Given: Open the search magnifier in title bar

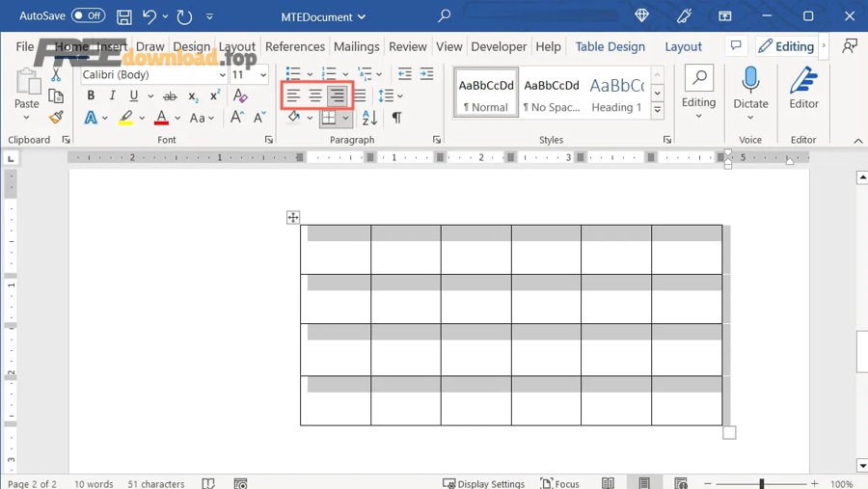Looking at the screenshot, I should click(444, 16).
